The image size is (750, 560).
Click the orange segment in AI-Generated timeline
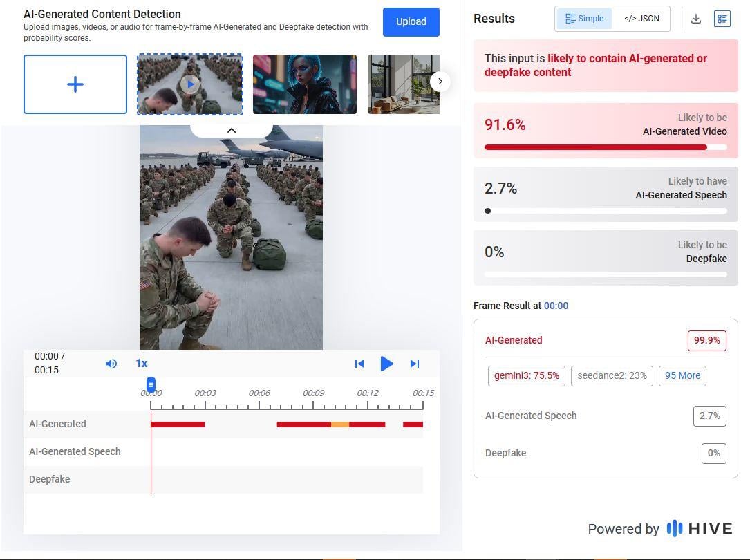coord(340,424)
